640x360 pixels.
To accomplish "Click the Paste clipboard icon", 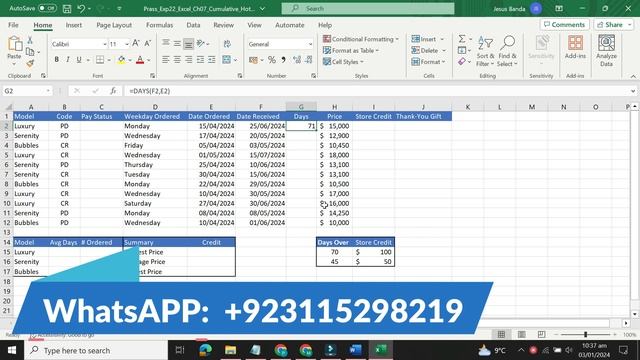I will [x=14, y=44].
